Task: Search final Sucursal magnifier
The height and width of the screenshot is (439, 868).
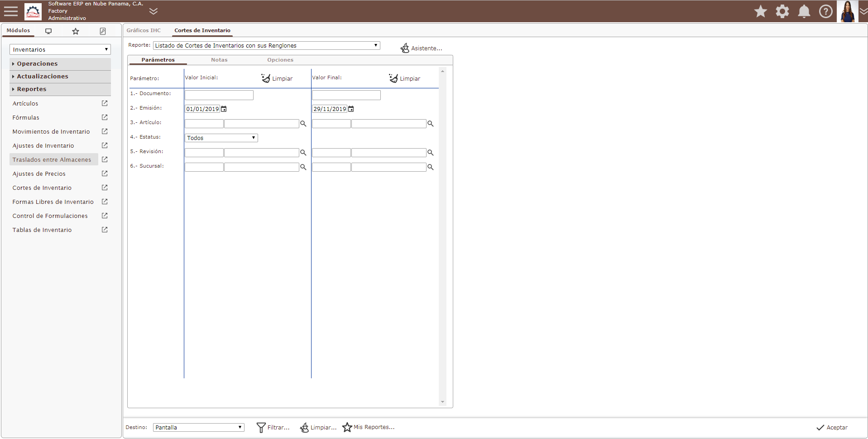Action: pos(431,167)
